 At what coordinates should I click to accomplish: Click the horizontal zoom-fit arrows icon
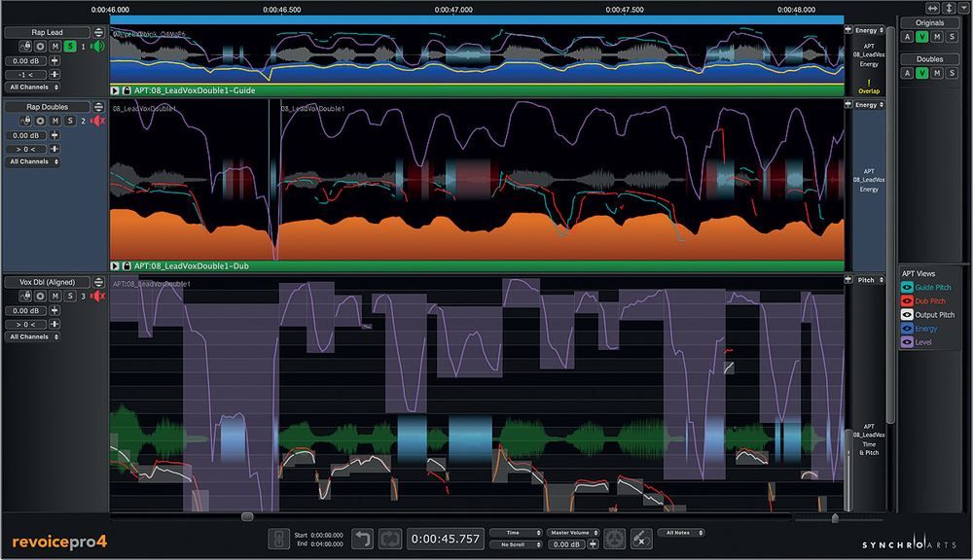933,8
